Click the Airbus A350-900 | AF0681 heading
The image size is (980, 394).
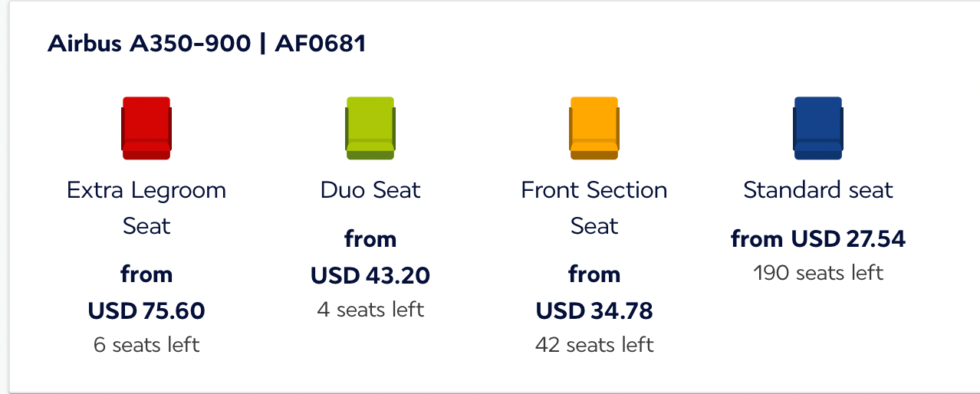207,44
